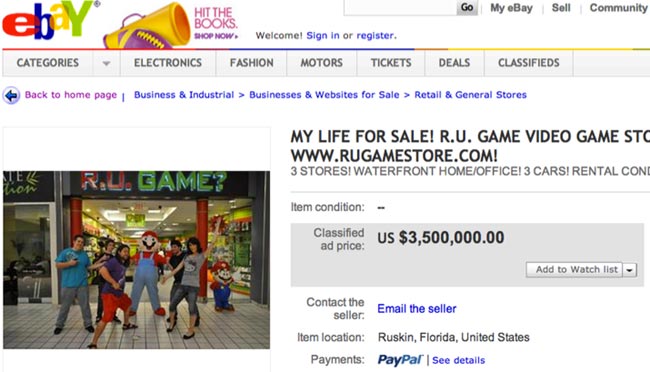
Task: Go to Business & Industrial breadcrumb
Action: point(184,95)
